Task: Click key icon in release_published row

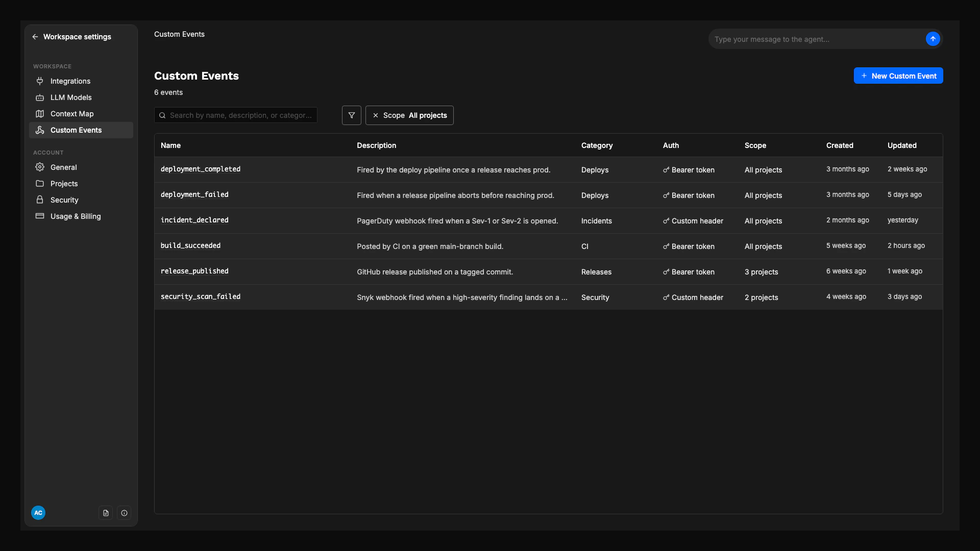Action: pyautogui.click(x=666, y=272)
